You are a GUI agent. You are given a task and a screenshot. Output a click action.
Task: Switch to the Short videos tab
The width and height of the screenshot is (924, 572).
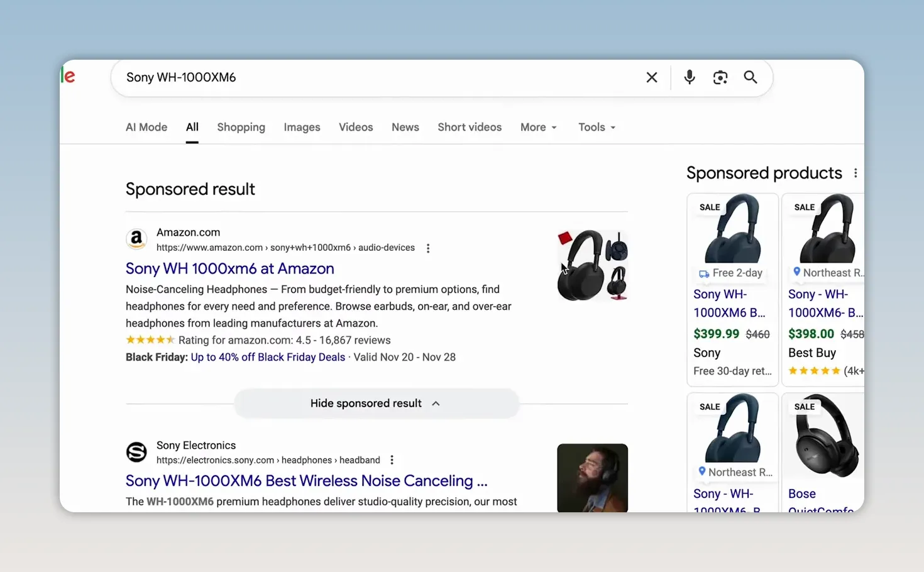(470, 127)
